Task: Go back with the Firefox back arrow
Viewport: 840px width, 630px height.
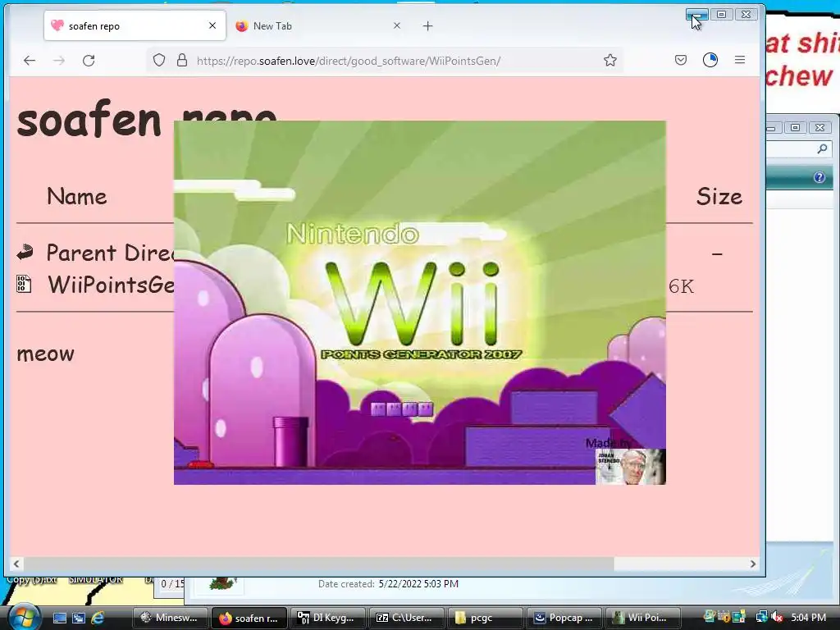Action: click(x=30, y=61)
